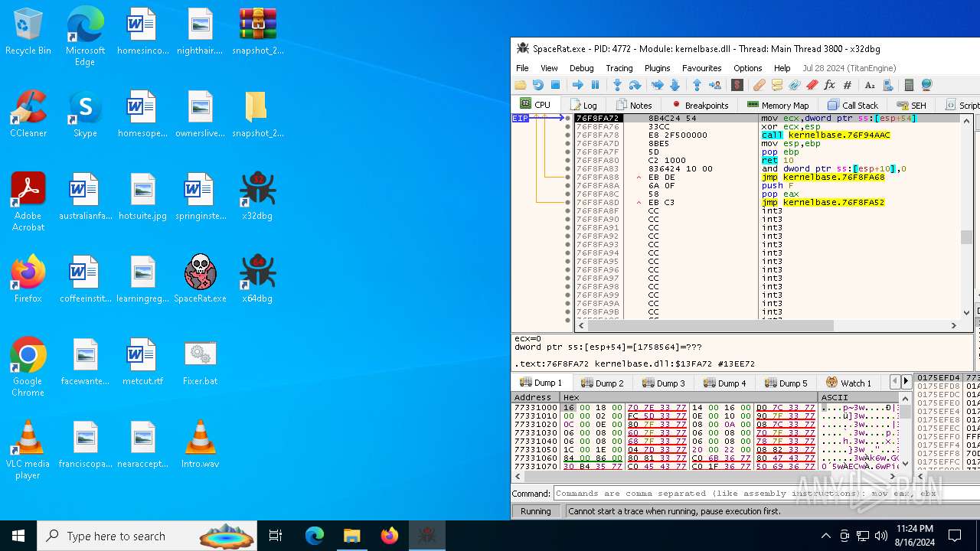
Task: Click disassembly horizontal scrollbar left arrow
Action: (x=580, y=325)
